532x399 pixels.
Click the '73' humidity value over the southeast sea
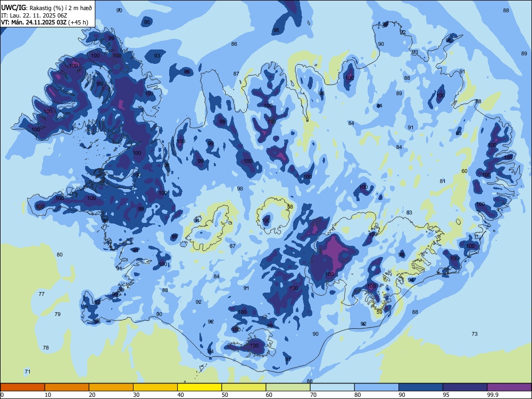click(475, 334)
